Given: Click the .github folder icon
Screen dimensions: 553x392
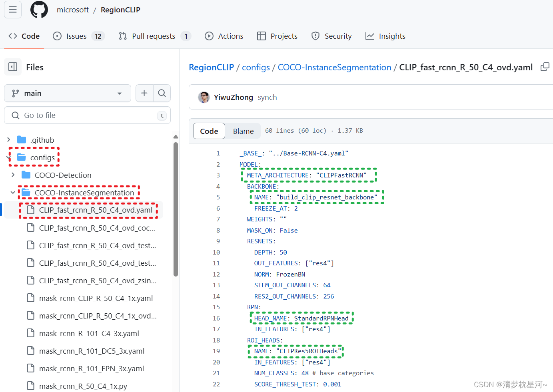Looking at the screenshot, I should [22, 140].
